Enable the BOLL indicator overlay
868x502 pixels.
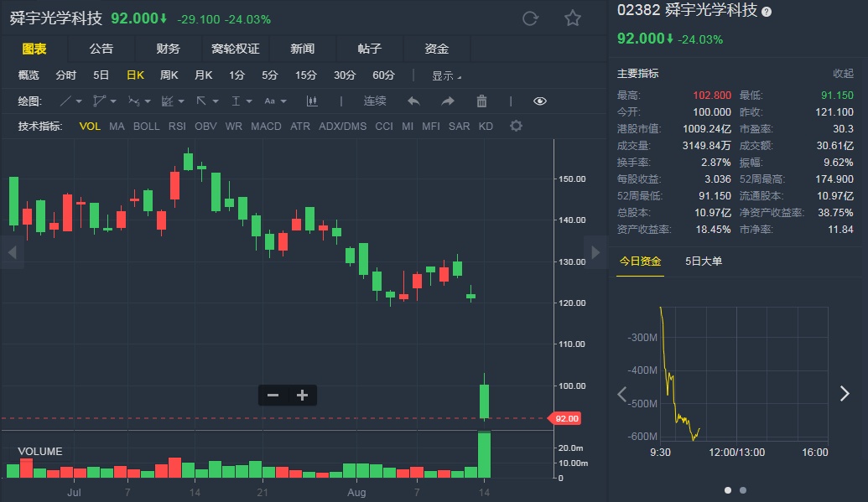click(146, 127)
